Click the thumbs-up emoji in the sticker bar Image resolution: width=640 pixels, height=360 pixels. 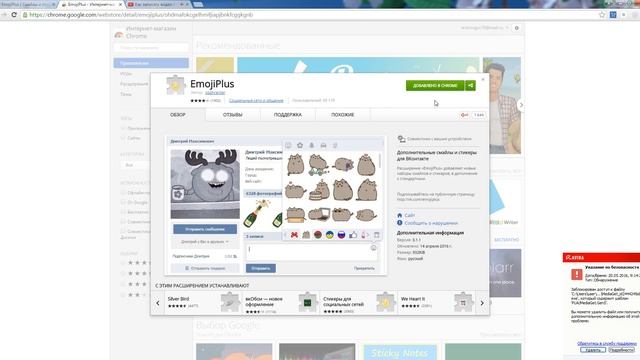click(353, 235)
